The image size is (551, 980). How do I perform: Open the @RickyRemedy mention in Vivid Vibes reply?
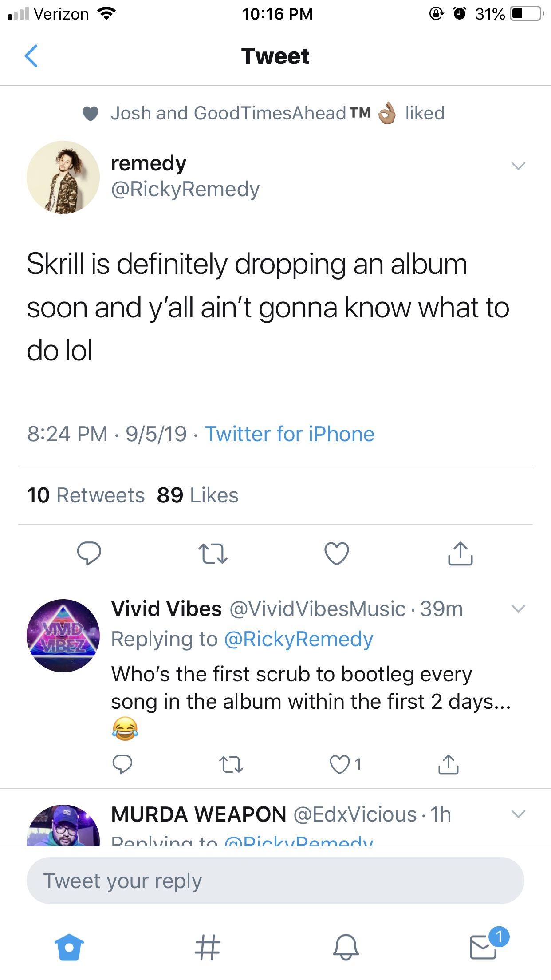pos(299,639)
